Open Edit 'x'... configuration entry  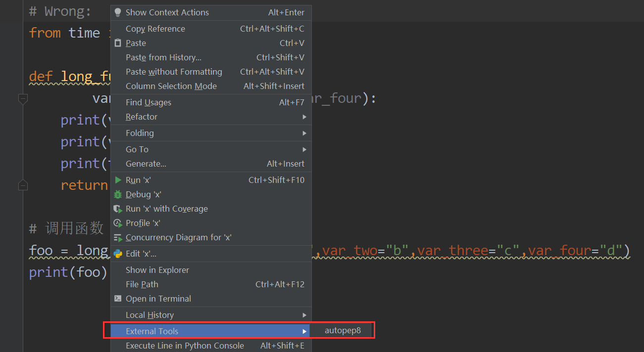coord(211,254)
